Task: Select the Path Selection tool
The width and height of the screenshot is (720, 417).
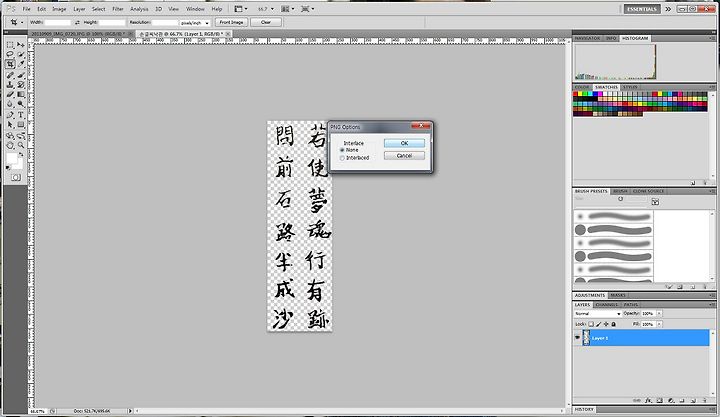Action: (x=10, y=124)
